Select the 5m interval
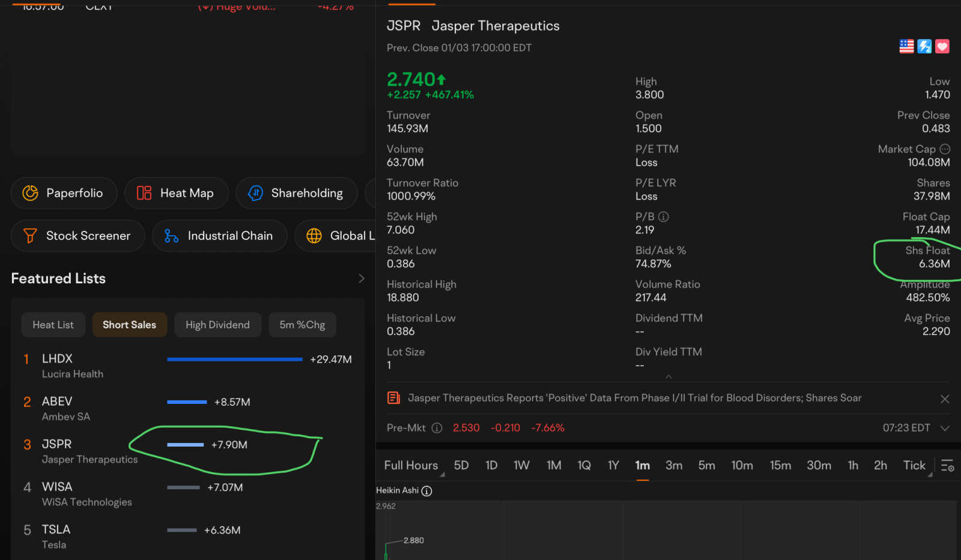Screen dimensions: 961x560 tap(706, 466)
